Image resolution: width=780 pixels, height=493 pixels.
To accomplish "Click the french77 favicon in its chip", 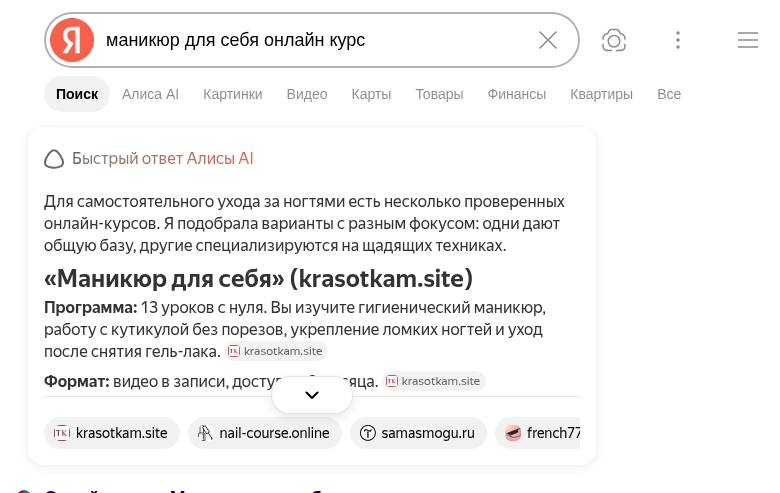I will (512, 433).
